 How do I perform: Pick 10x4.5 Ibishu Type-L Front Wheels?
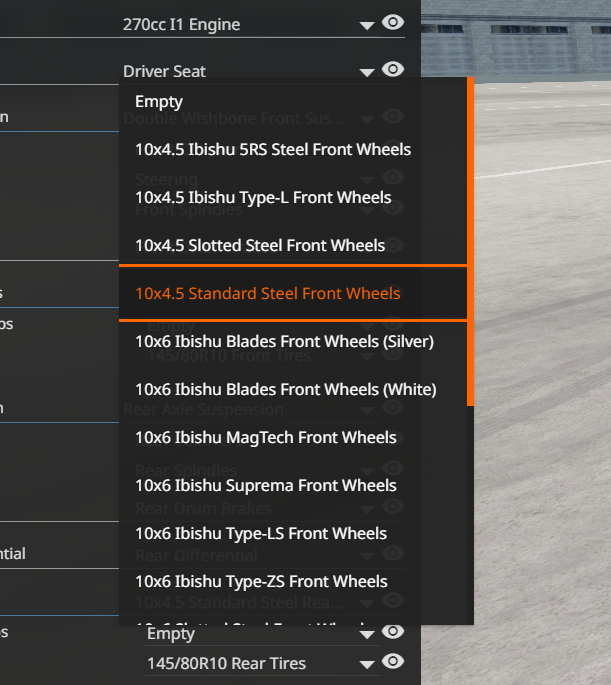tap(263, 197)
